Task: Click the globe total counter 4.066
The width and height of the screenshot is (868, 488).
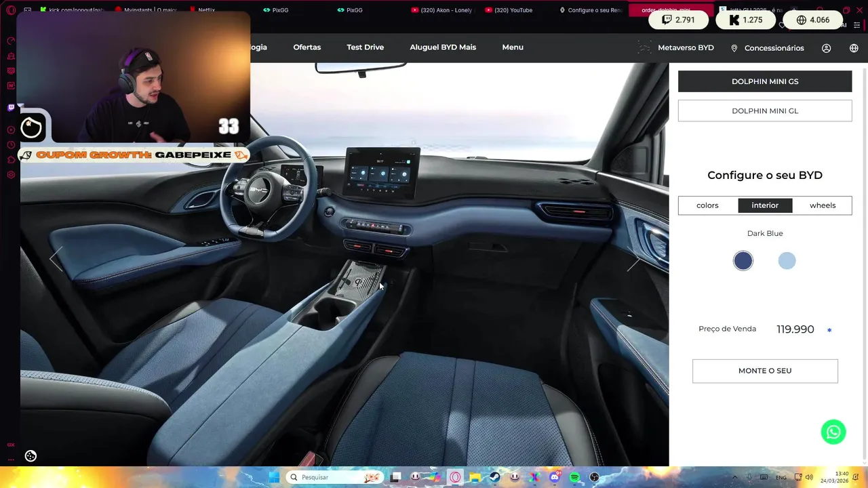Action: [813, 20]
